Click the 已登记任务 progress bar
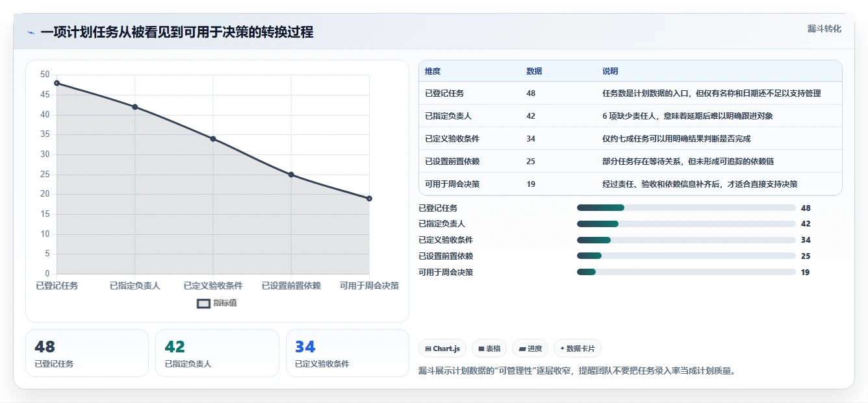The image size is (868, 403). pyautogui.click(x=686, y=208)
